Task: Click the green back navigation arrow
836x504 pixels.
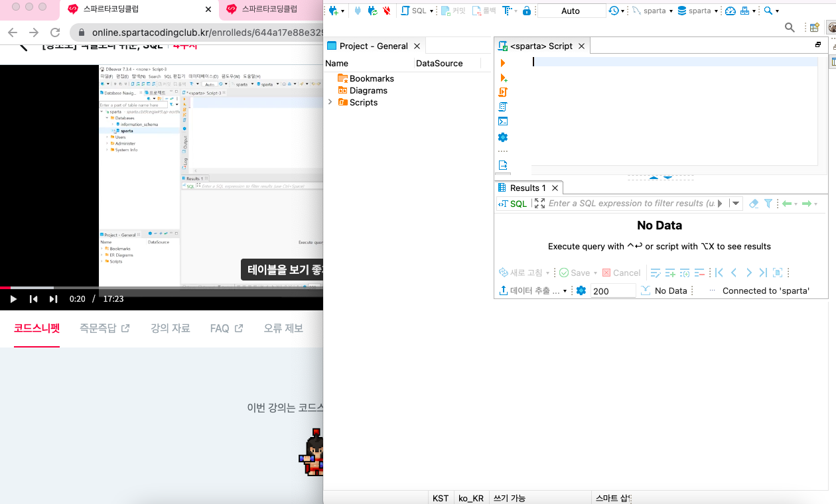Action: (787, 204)
